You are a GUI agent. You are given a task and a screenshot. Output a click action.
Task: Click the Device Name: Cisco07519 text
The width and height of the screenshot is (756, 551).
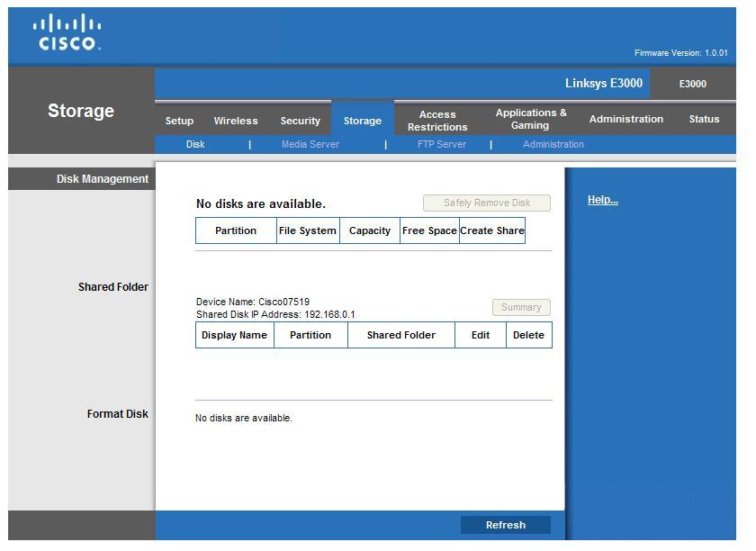point(253,302)
